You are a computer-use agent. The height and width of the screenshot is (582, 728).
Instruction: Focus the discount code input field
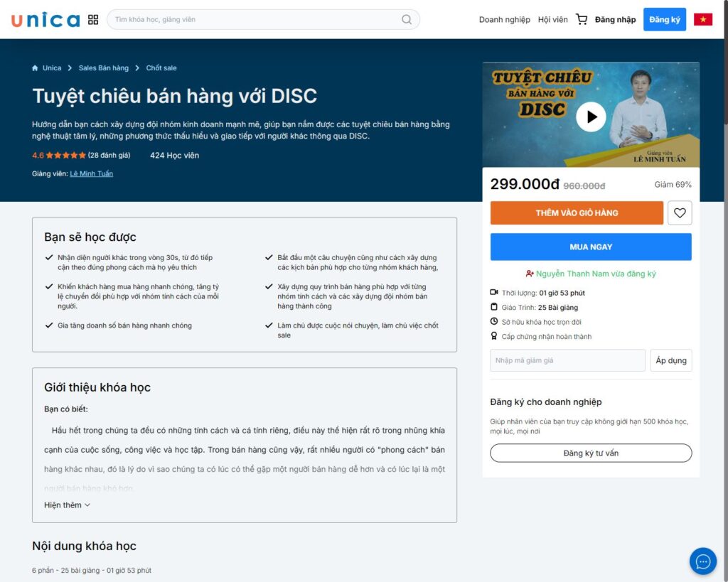click(567, 360)
